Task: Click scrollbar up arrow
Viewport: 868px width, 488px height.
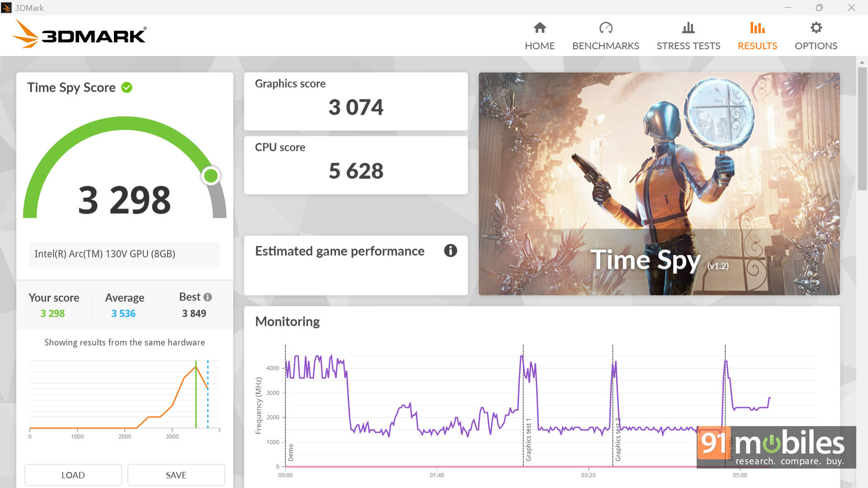Action: 862,62
